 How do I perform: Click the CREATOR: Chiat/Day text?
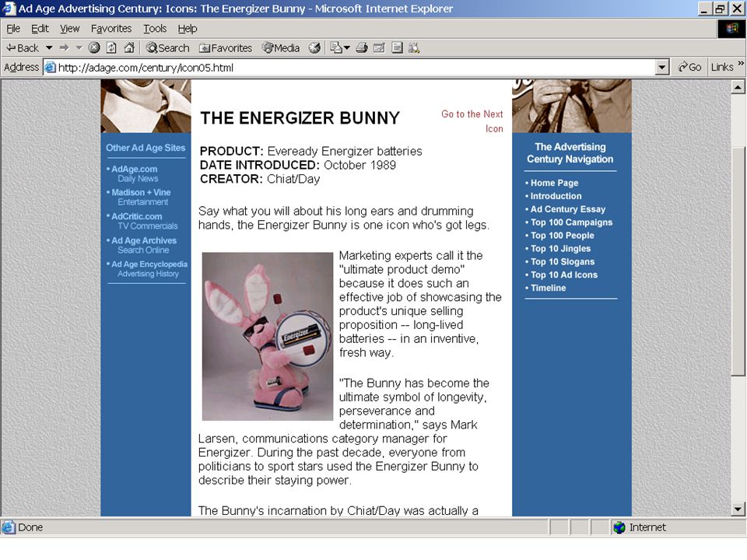(x=260, y=179)
